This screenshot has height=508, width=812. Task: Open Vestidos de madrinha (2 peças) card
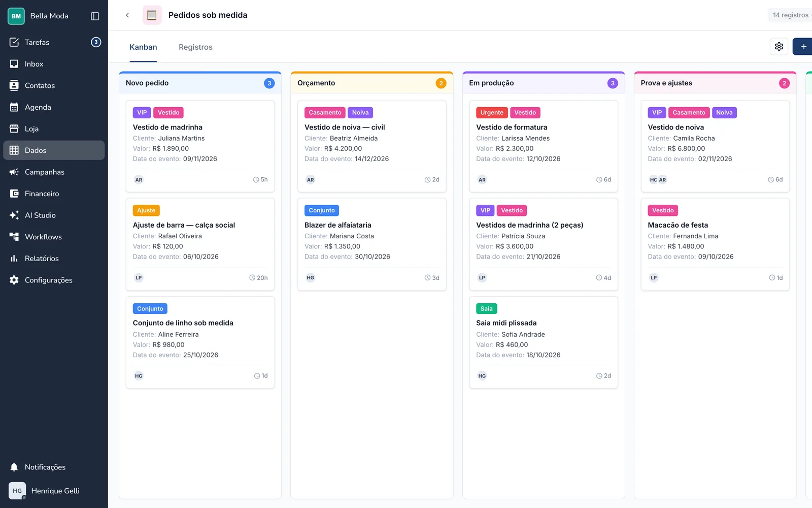(x=544, y=244)
